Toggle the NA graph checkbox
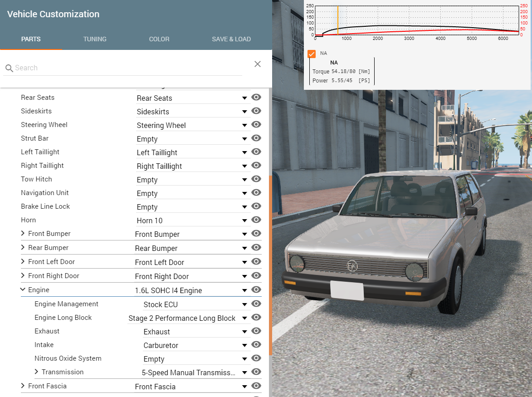 click(312, 54)
